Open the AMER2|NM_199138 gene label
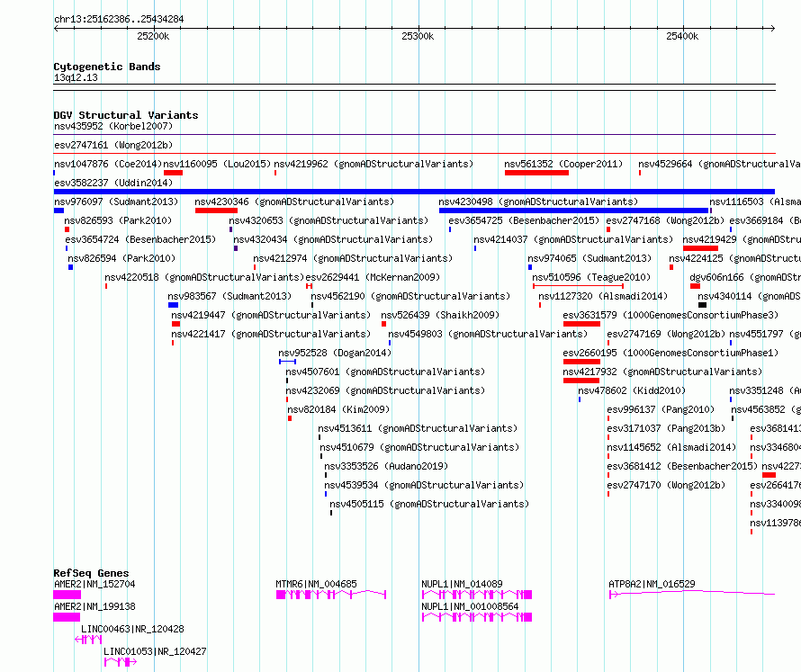801x672 pixels. [94, 606]
